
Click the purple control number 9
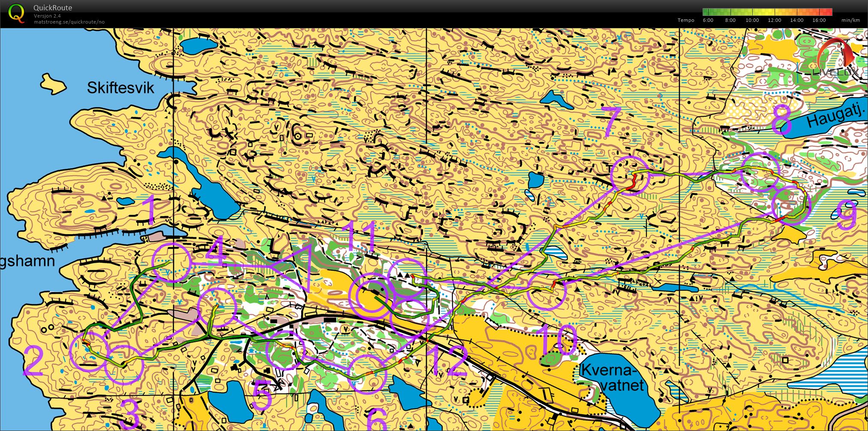(x=847, y=214)
